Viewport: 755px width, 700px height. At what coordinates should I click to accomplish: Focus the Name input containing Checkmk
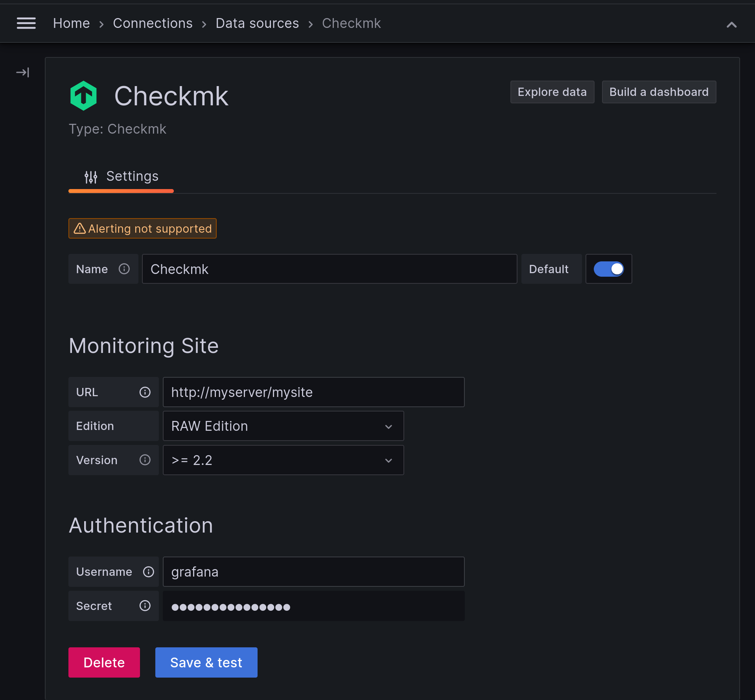[x=330, y=269]
